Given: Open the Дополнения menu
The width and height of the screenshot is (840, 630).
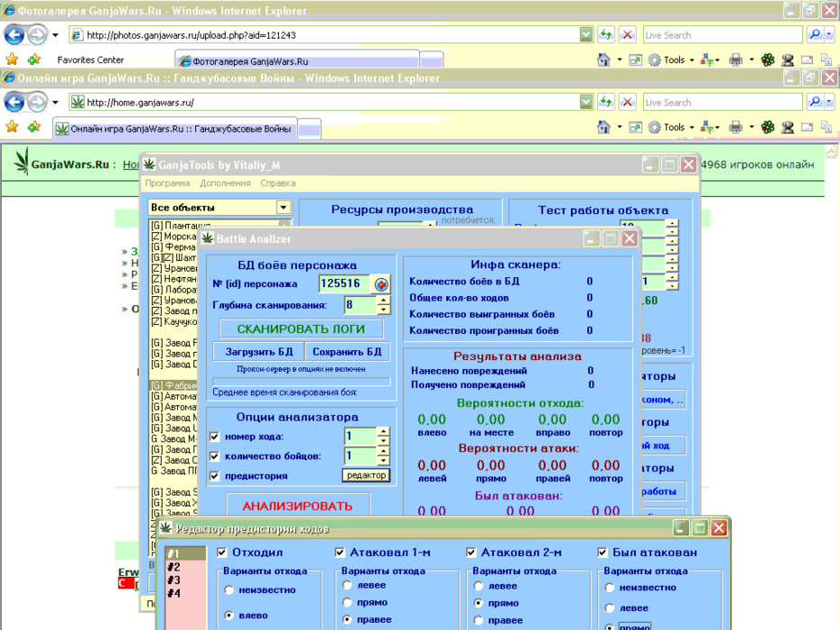Looking at the screenshot, I should coord(225,183).
